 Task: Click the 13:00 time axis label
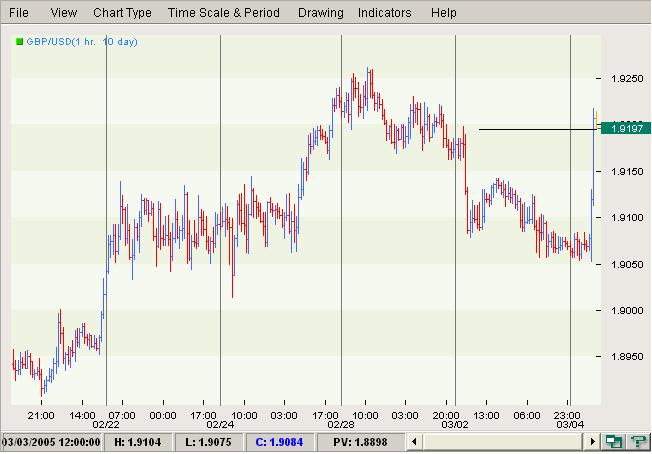[487, 416]
